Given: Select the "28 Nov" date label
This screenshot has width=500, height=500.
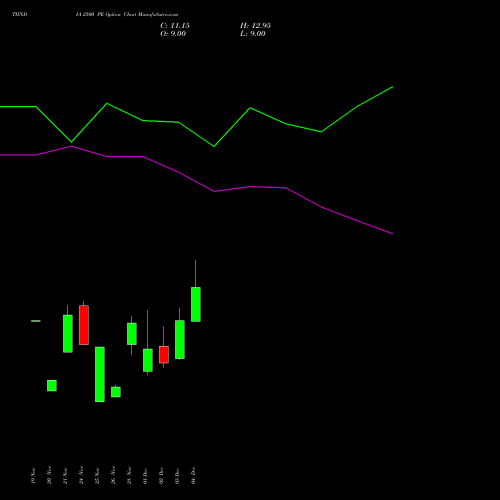Looking at the screenshot, I should [x=129, y=475].
